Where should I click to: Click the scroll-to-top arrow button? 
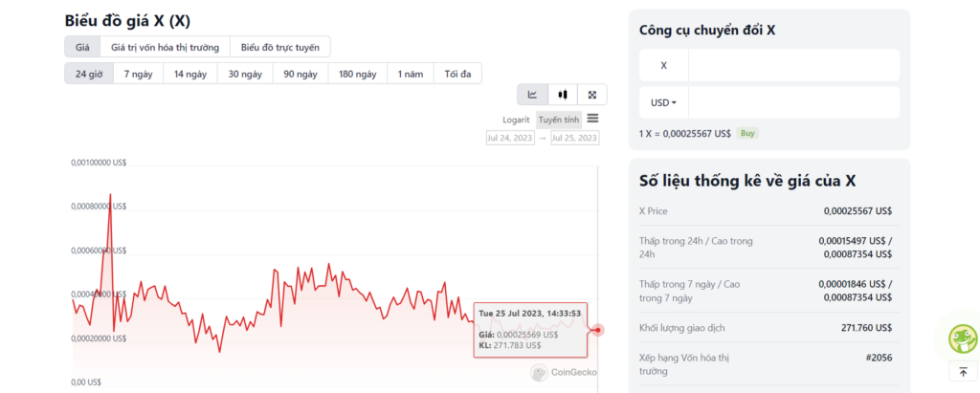click(962, 371)
